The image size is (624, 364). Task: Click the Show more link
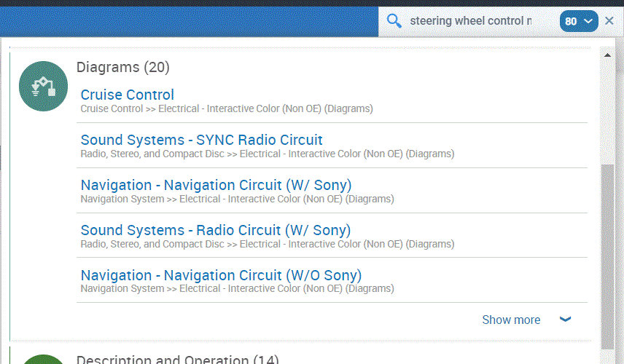click(511, 320)
